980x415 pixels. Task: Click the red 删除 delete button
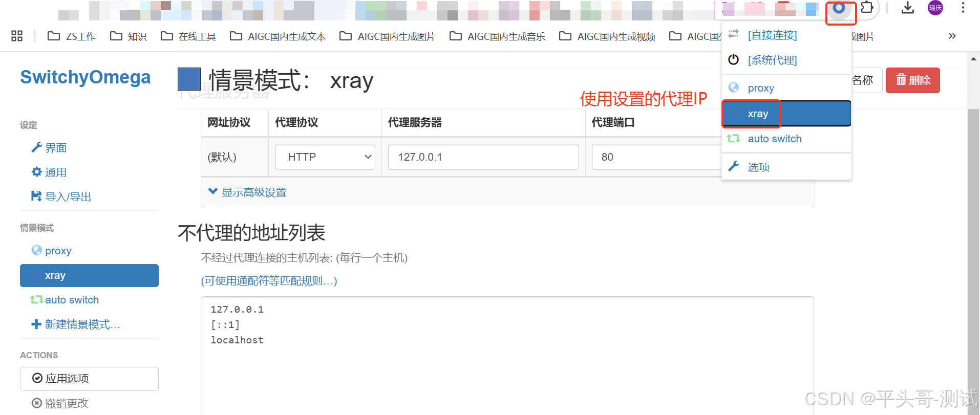coord(913,80)
